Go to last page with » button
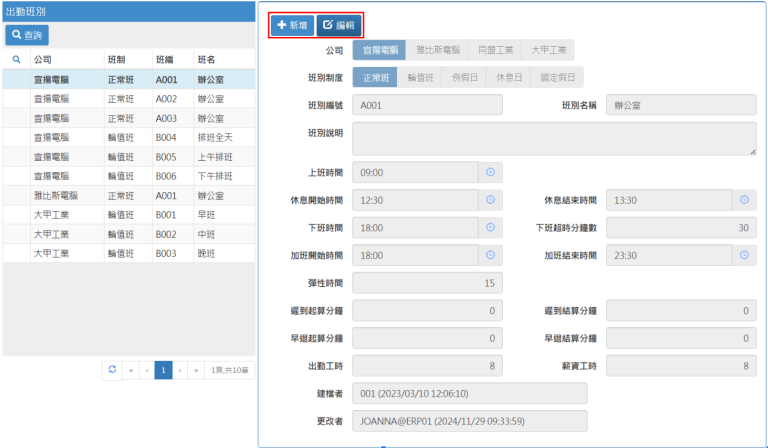Viewport: 768px width, 448px height. pos(196,371)
